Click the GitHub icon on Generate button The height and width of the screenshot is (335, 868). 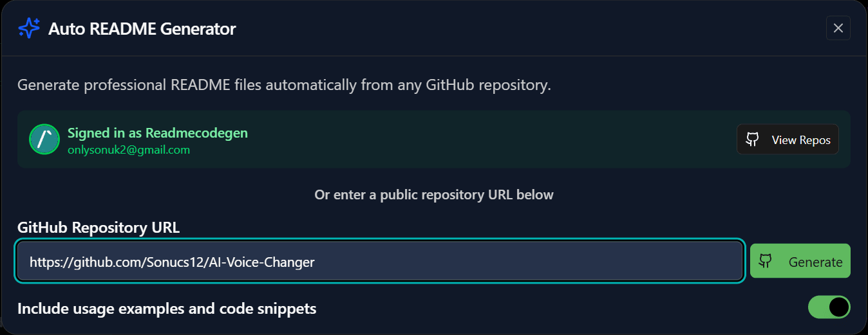point(765,261)
